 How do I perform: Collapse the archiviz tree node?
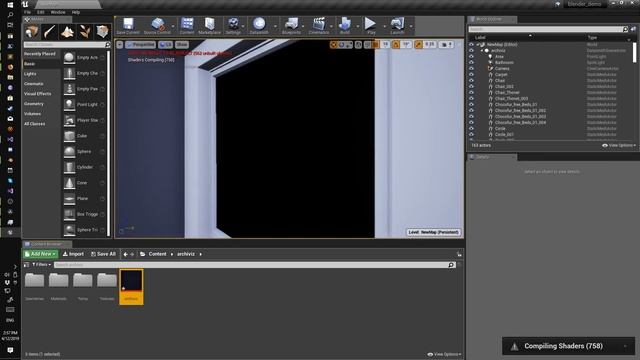[x=482, y=51]
